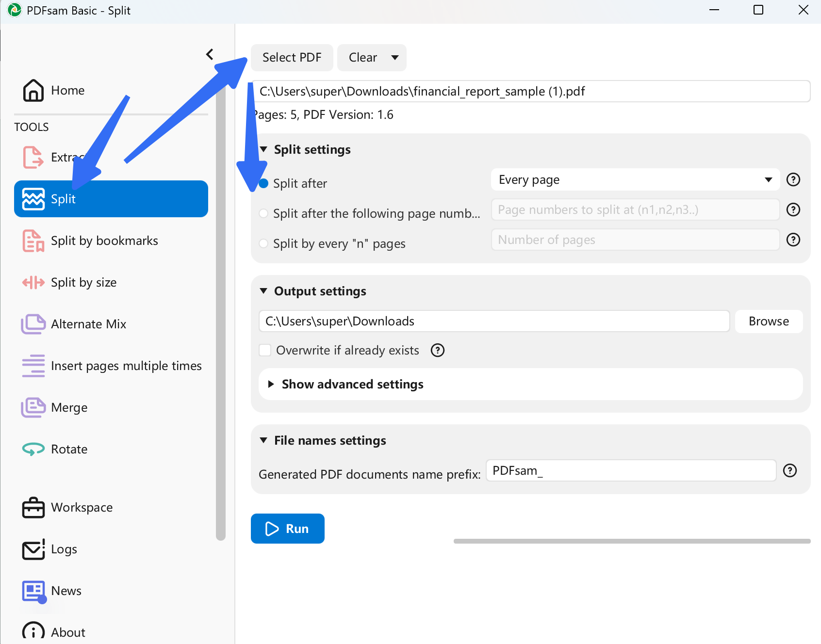Click the horizontal scrollbar below Run
The height and width of the screenshot is (644, 821).
[x=632, y=541]
